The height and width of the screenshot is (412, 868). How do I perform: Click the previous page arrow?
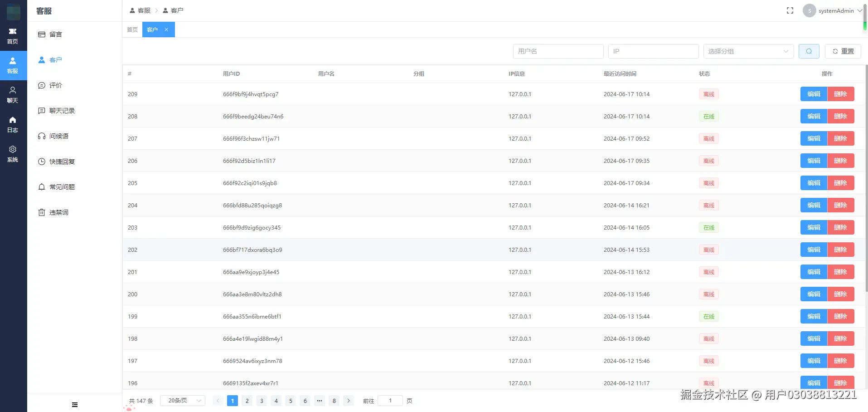coord(218,401)
